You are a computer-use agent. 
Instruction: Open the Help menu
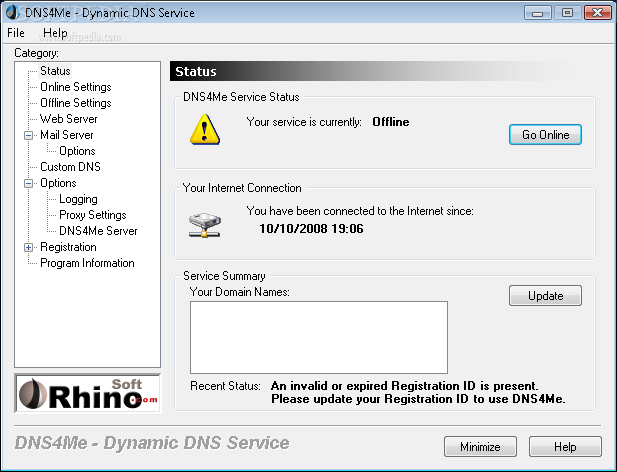coord(55,33)
